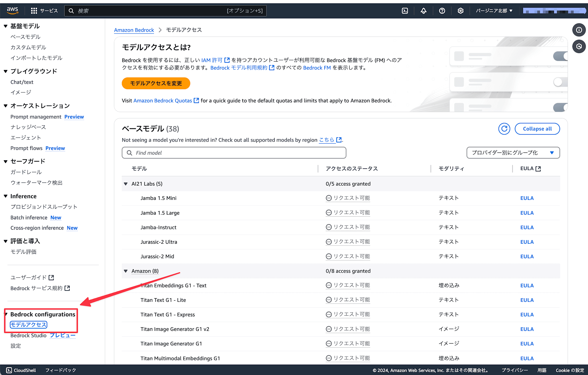Viewport: 588px width, 375px height.
Task: Open the AWS home logo
Action: 12,11
